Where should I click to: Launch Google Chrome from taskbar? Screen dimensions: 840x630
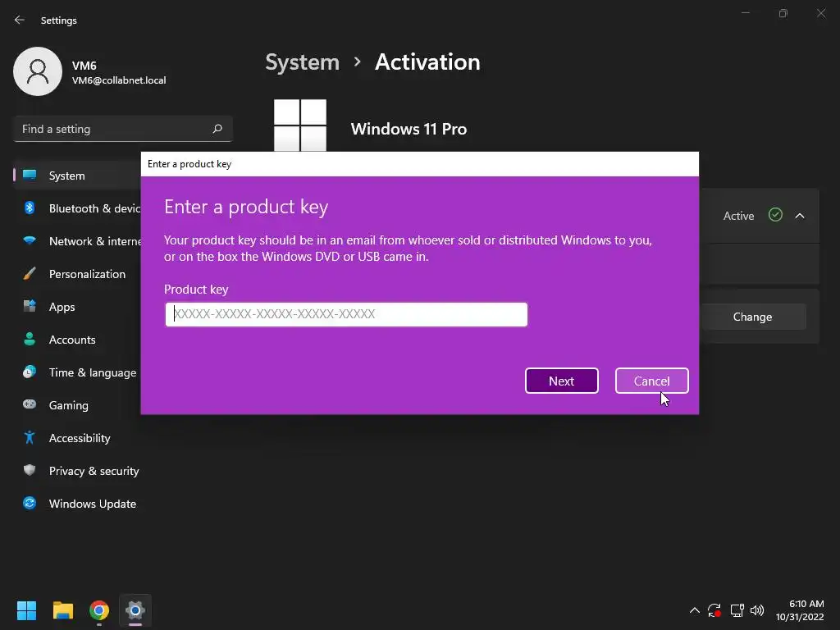(99, 610)
